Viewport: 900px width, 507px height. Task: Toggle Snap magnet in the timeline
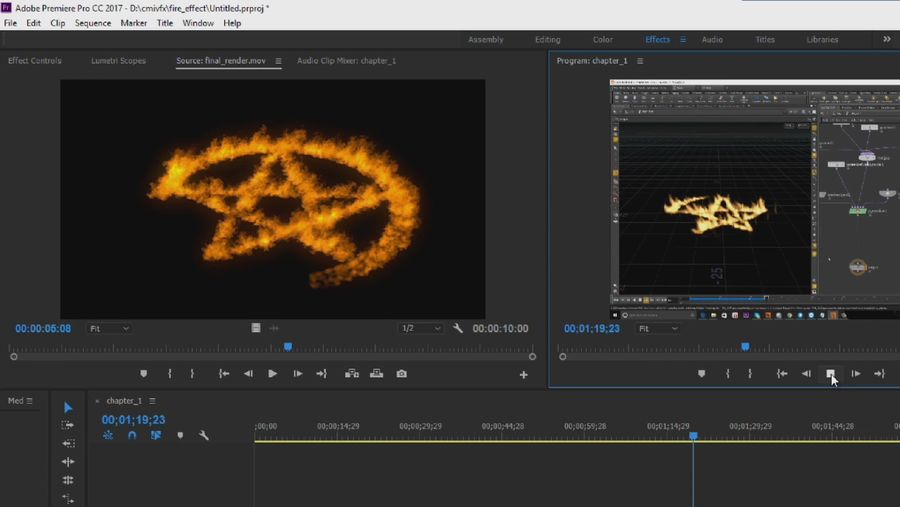click(x=132, y=436)
